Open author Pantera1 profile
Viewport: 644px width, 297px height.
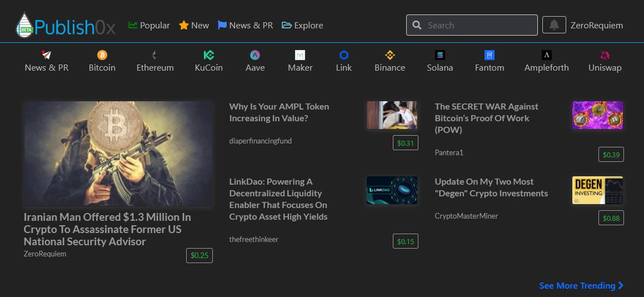tap(449, 152)
